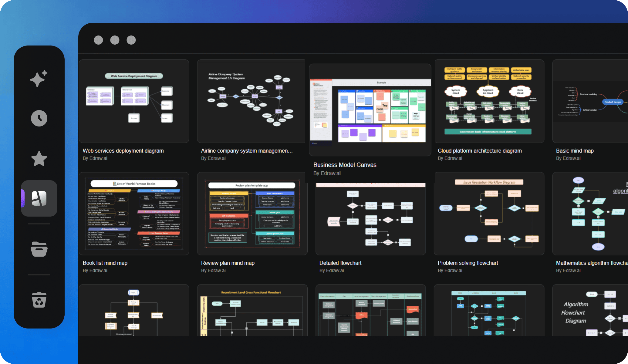Click 'By Edraw.ai' under Book list mind map
The image size is (628, 364).
pos(95,271)
